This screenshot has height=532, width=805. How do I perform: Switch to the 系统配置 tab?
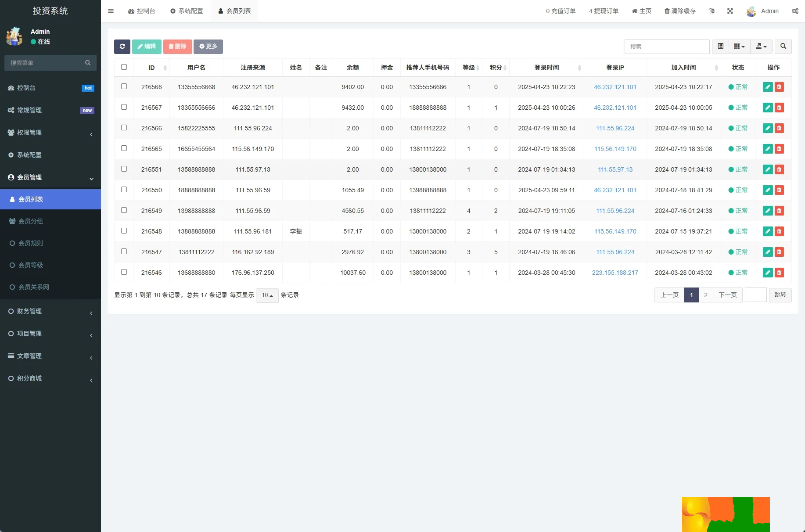click(x=187, y=11)
